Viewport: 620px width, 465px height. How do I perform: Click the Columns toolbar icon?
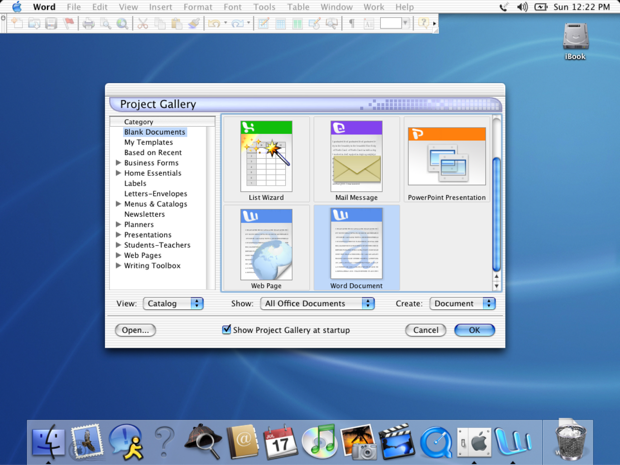[x=297, y=24]
